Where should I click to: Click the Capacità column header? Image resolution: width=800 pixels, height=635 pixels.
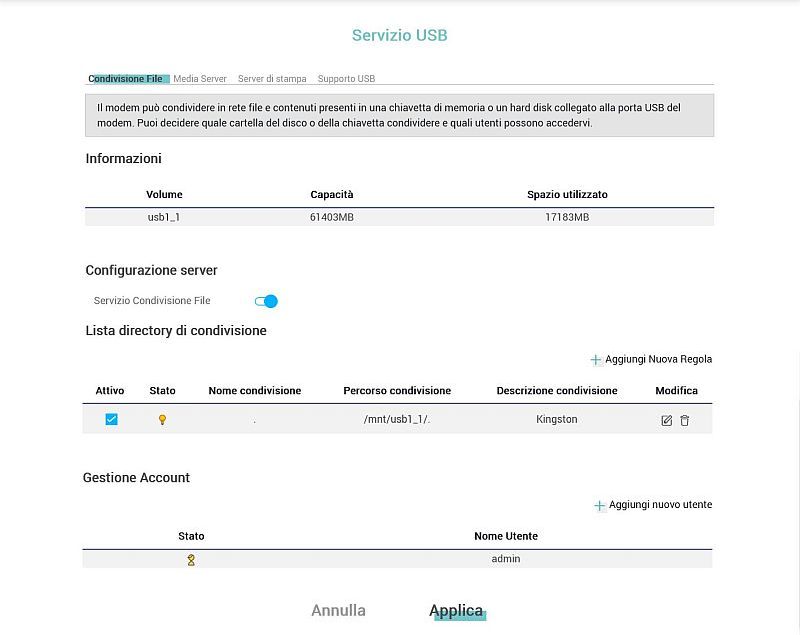332,194
